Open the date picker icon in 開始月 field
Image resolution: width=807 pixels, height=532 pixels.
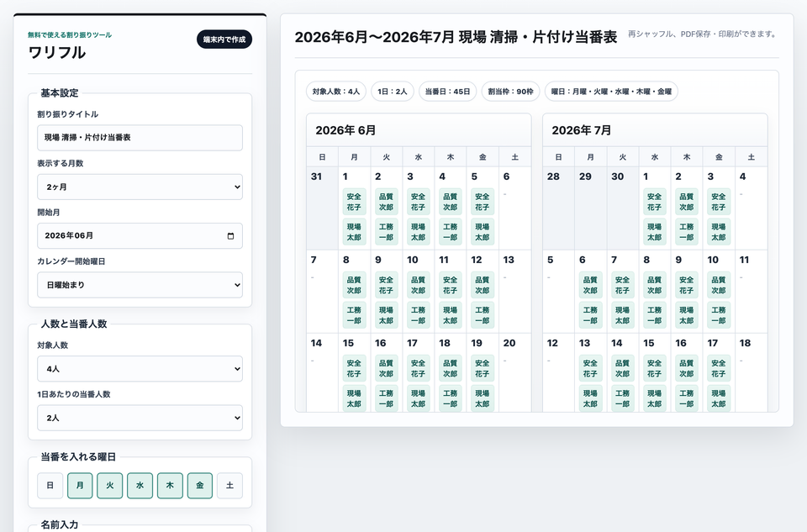tap(230, 235)
